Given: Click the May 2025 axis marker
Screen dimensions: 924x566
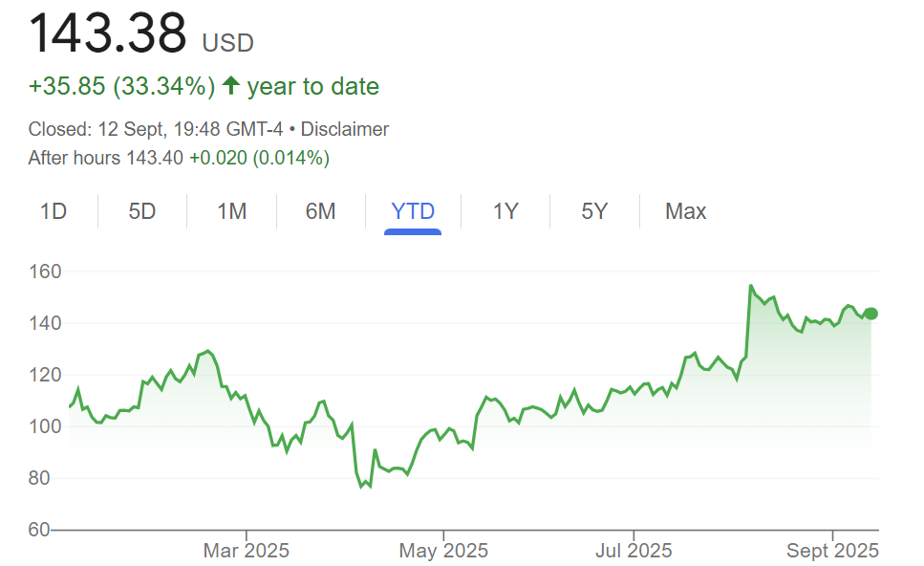Looking at the screenshot, I should 443,551.
